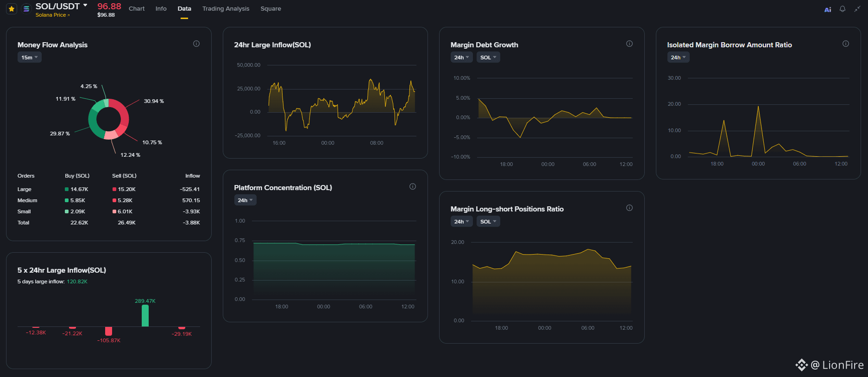868x377 pixels.
Task: Open the Solana Price link
Action: point(52,15)
